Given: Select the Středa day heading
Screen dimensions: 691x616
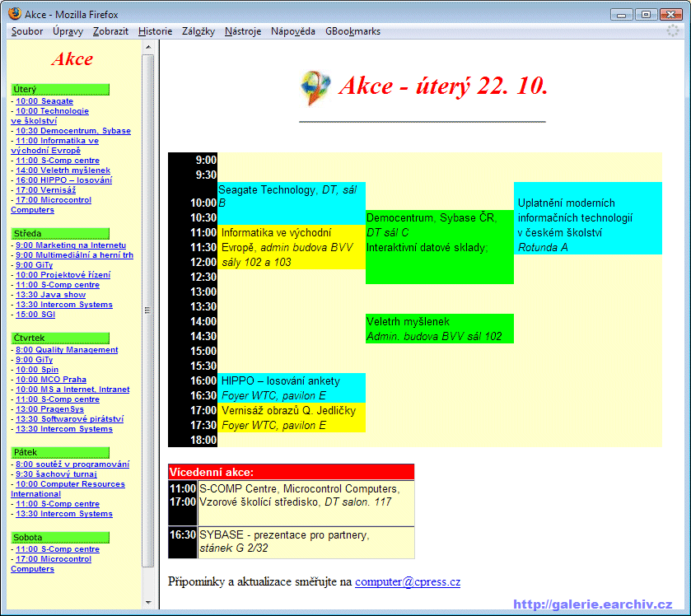Looking at the screenshot, I should coord(60,233).
